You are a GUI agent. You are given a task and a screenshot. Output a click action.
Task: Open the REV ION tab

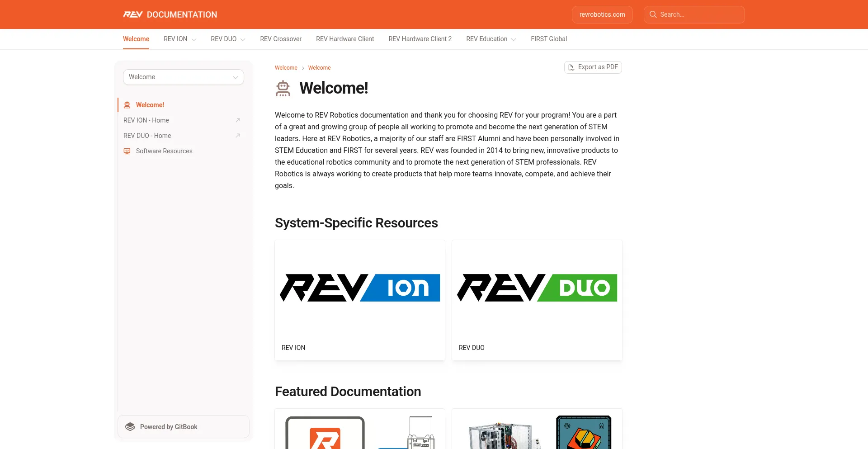(x=175, y=39)
